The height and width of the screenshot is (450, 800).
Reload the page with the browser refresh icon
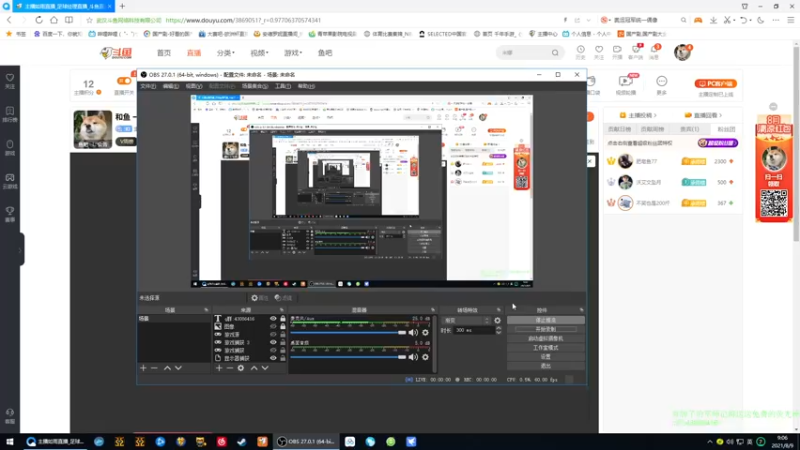tap(39, 20)
